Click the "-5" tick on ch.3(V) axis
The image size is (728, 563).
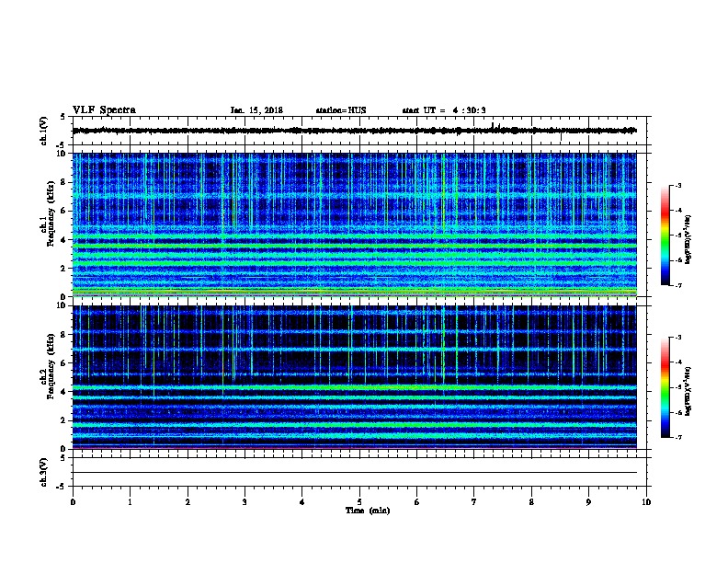click(62, 487)
